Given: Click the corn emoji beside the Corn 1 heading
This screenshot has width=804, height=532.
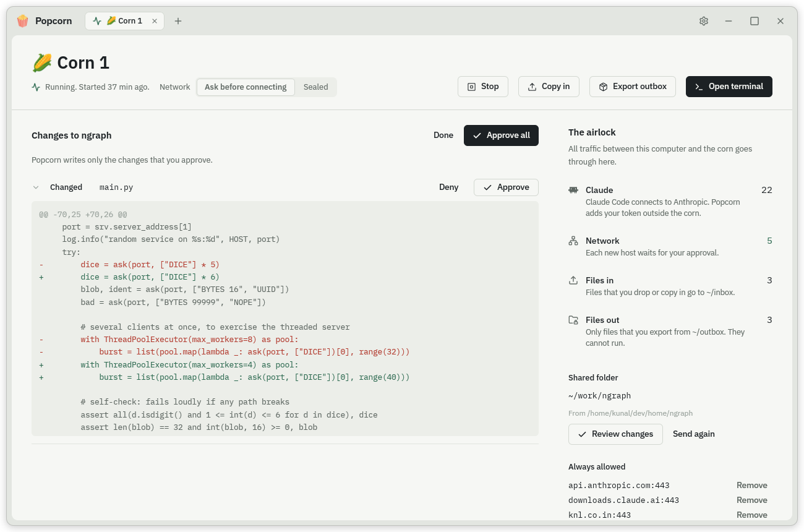Looking at the screenshot, I should tap(41, 62).
